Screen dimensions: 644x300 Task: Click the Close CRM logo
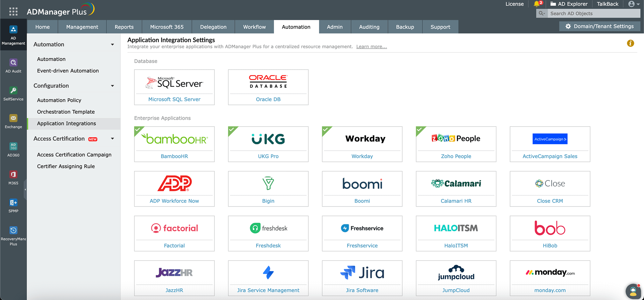coord(550,183)
